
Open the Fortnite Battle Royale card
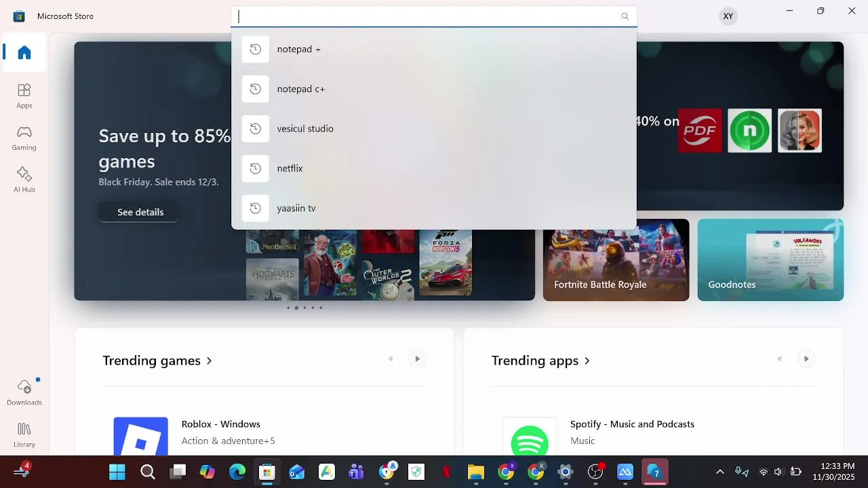(x=616, y=260)
